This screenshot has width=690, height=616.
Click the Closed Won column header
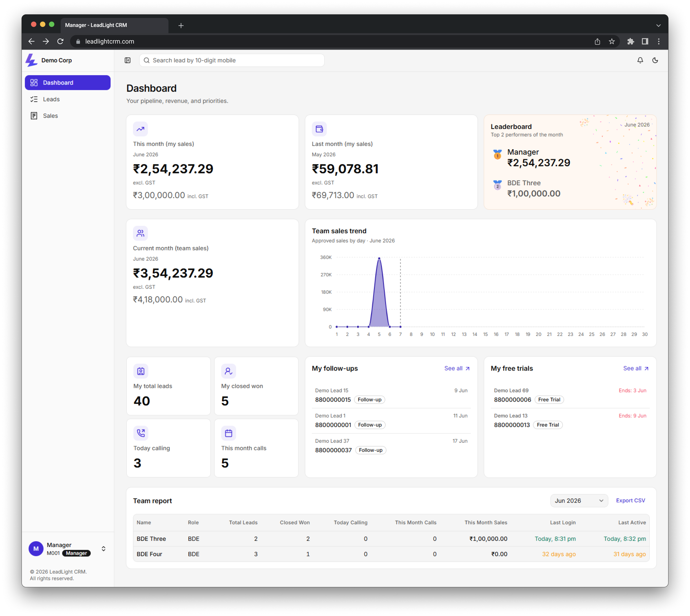coord(294,523)
